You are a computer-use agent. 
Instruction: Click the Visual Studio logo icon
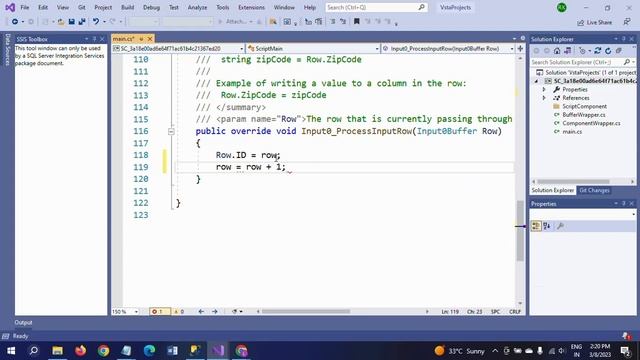click(x=10, y=7)
